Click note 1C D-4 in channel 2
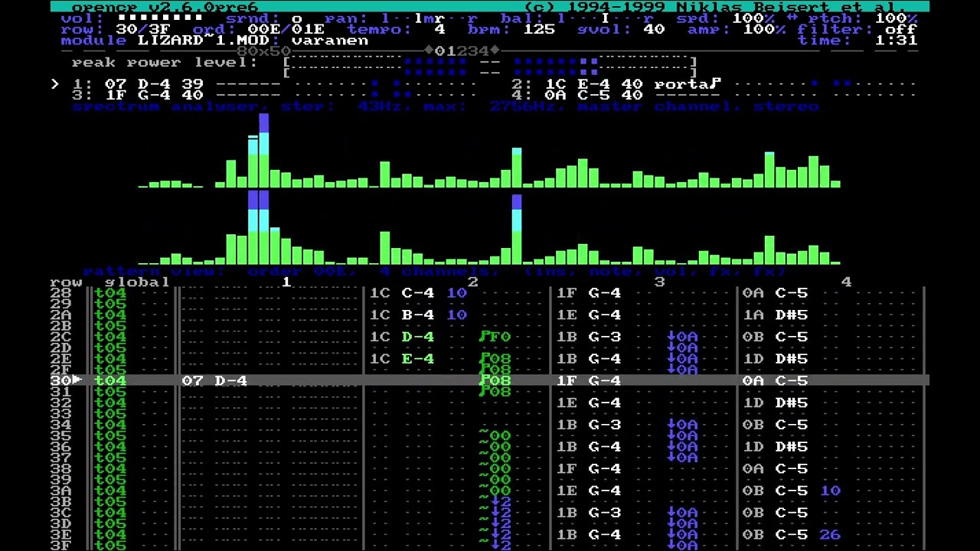Screen dimensions: 980x551 point(402,337)
